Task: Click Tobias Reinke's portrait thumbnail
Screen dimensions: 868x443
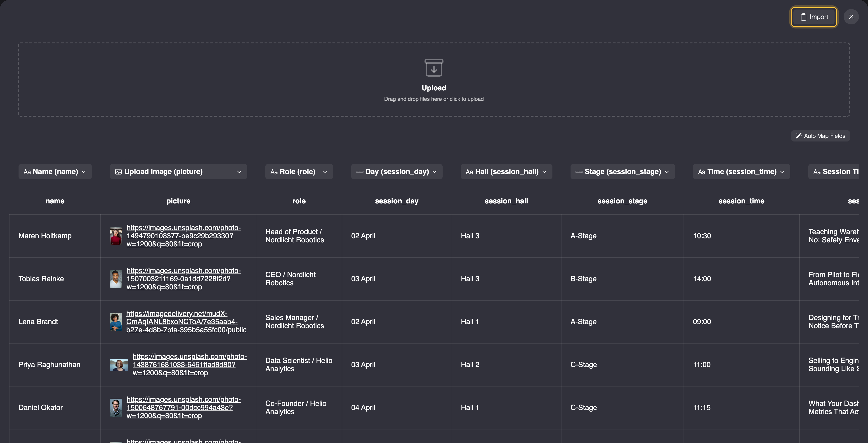Action: pos(116,279)
